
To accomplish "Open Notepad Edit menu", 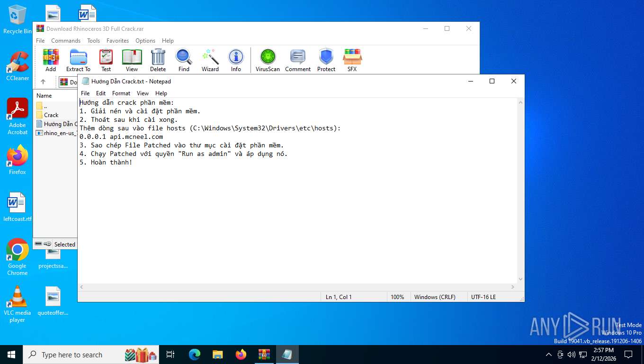I will click(101, 93).
